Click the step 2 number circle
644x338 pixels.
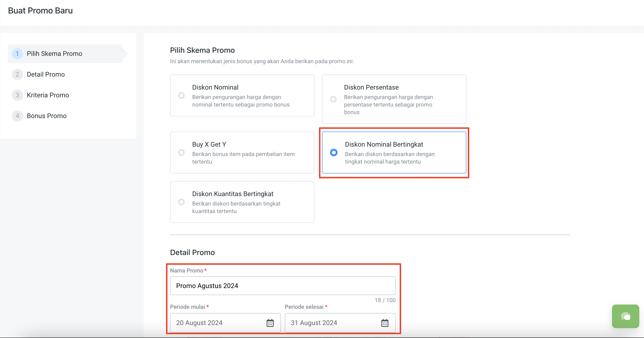[17, 74]
